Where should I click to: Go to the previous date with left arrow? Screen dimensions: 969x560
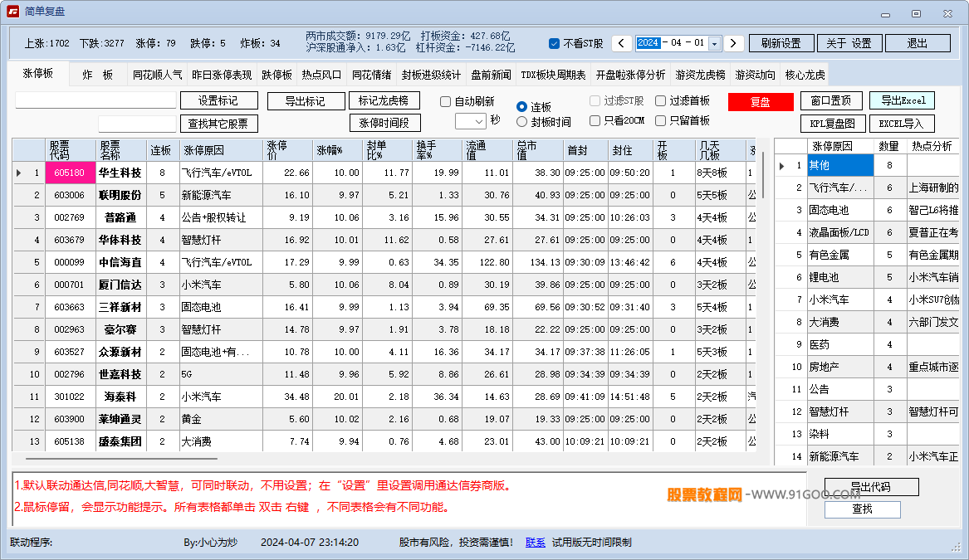point(621,43)
